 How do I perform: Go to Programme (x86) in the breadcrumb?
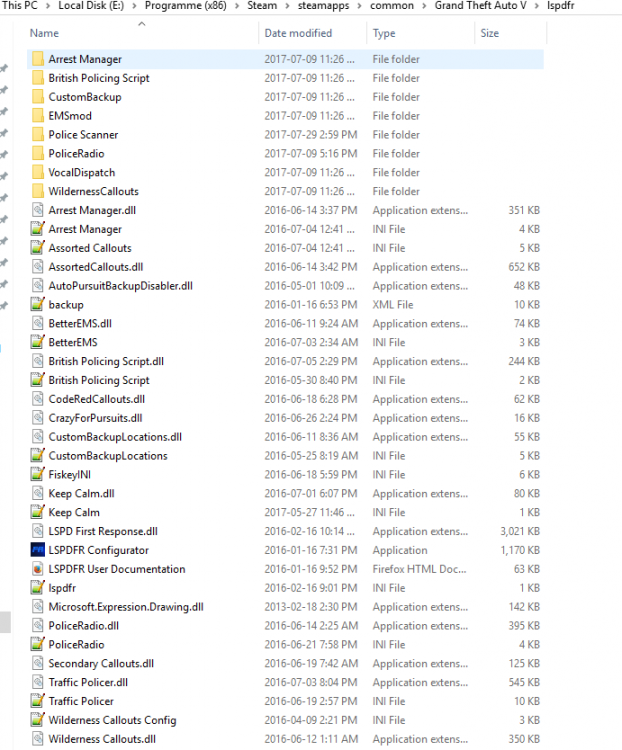point(186,6)
